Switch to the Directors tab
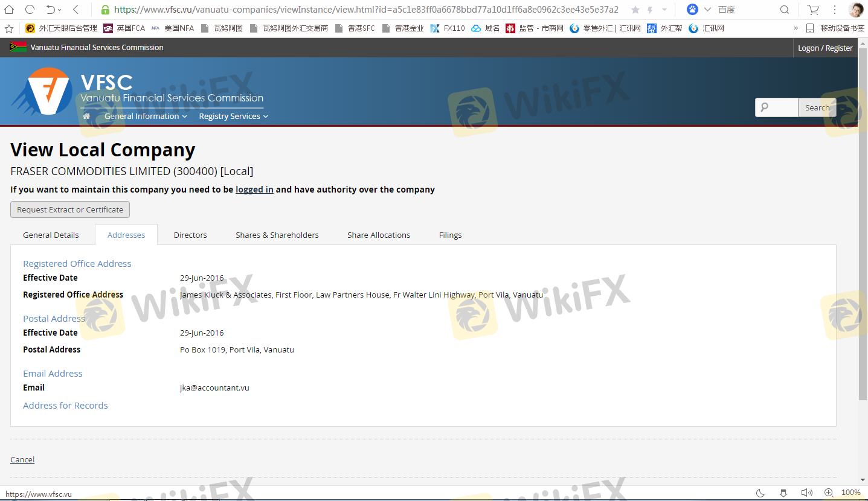Viewport: 868px width, 501px height. tap(190, 235)
